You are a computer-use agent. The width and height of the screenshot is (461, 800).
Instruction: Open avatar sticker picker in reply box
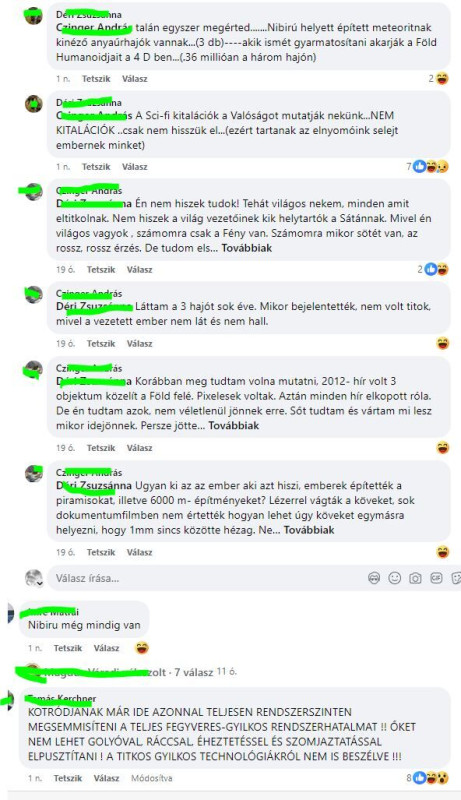tap(374, 578)
